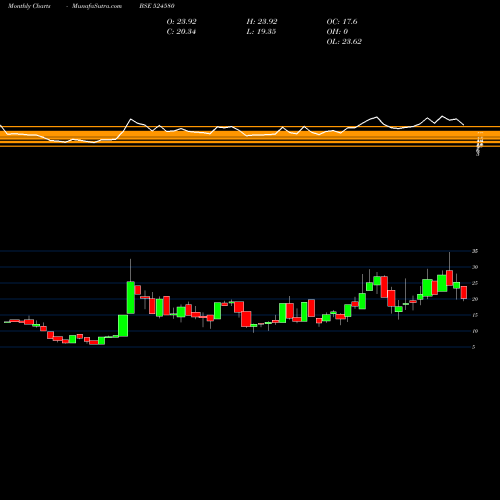Click the close value 'C: 20.34'
This screenshot has width=500, height=500.
[x=181, y=32]
